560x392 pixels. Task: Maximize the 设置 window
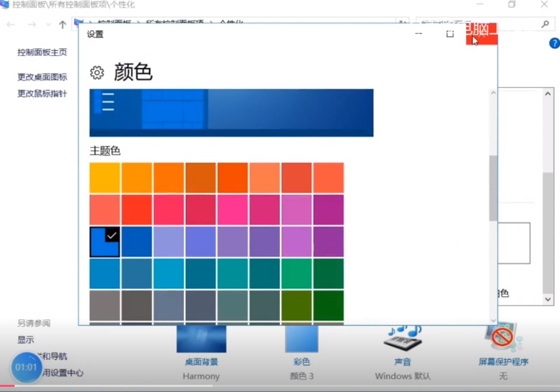coord(450,34)
